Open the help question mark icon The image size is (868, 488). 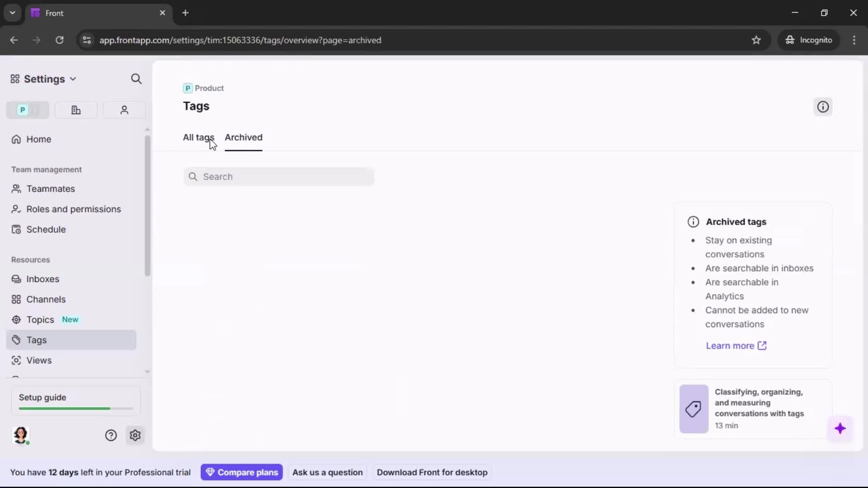point(111,435)
